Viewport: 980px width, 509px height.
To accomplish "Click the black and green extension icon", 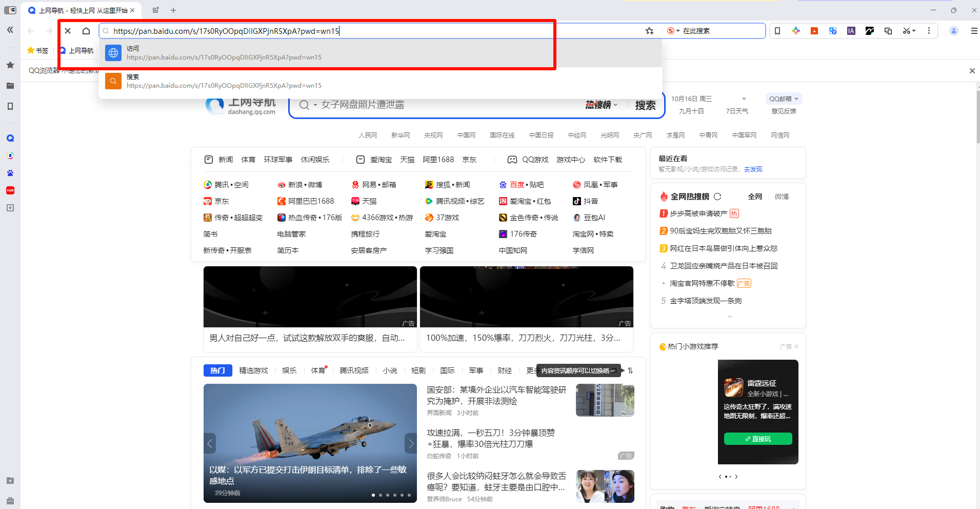I will pyautogui.click(x=870, y=31).
